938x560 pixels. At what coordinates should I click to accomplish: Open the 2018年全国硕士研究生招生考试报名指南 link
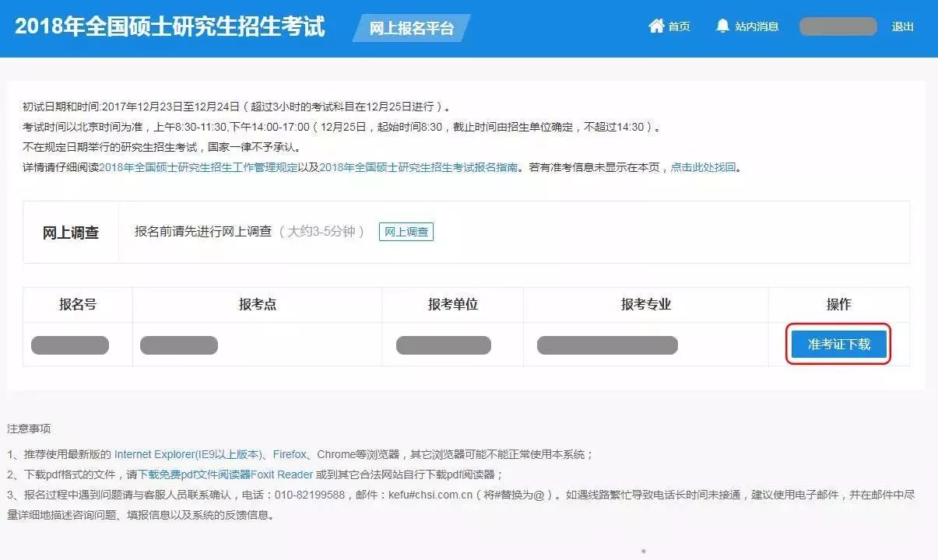click(419, 167)
